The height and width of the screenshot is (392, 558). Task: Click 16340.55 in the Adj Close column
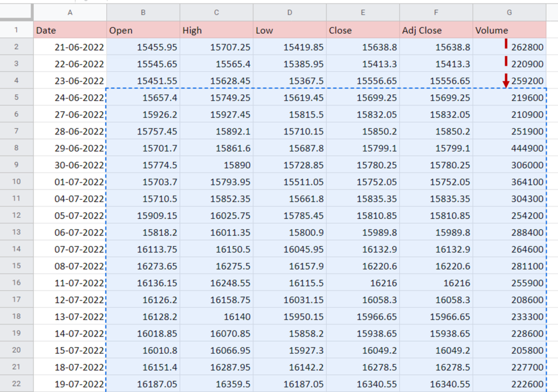coord(436,384)
